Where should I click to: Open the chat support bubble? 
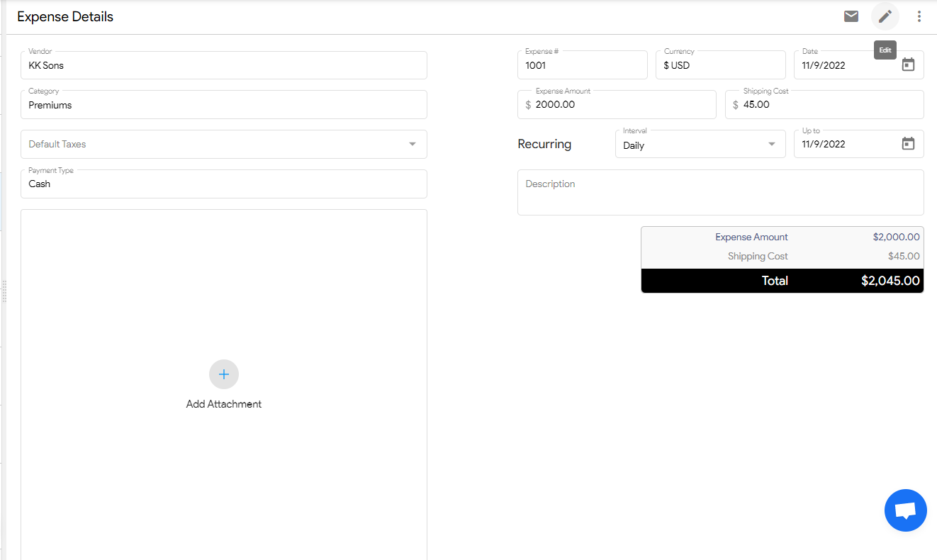(905, 510)
